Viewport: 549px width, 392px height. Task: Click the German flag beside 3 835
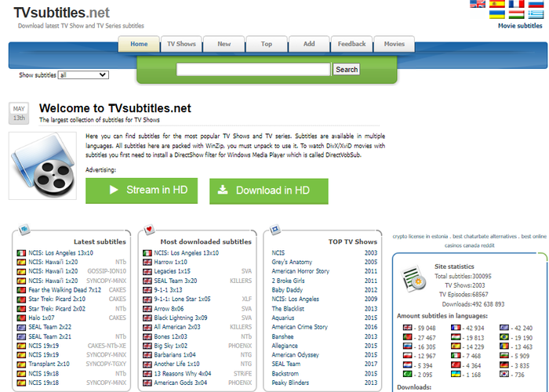click(504, 365)
